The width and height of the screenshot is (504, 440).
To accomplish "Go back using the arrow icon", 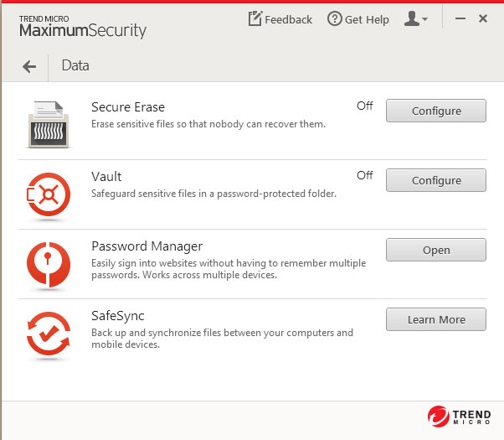I will [29, 66].
